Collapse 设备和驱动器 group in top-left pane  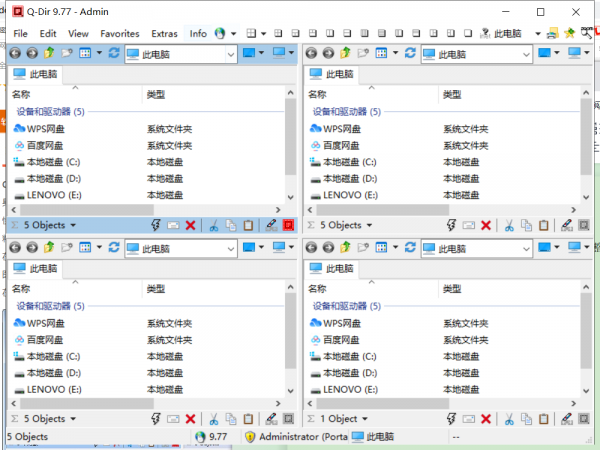pos(50,112)
